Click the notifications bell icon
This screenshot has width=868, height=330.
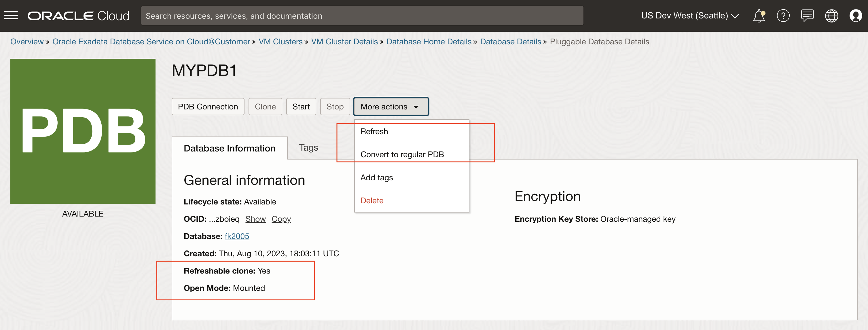759,16
